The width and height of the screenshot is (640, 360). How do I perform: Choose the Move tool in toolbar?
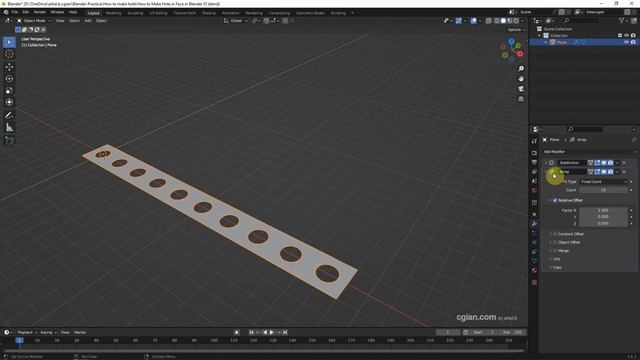point(9,67)
